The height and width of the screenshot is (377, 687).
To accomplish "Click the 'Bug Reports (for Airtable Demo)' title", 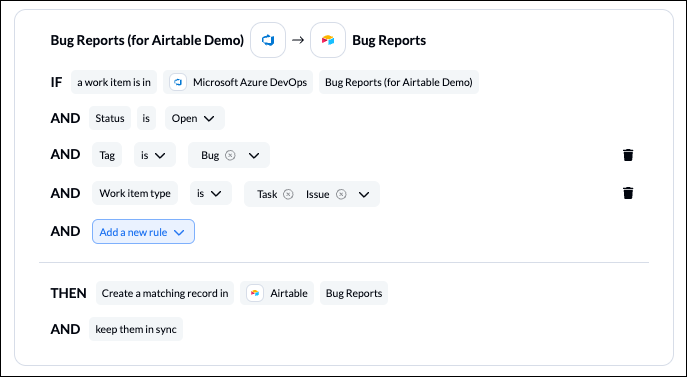I will tap(147, 40).
